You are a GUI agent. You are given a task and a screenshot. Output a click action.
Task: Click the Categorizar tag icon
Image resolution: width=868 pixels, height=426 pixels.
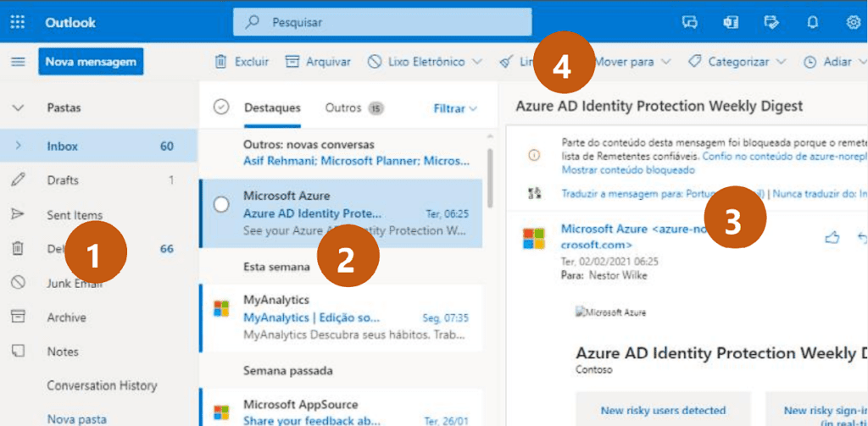[695, 62]
